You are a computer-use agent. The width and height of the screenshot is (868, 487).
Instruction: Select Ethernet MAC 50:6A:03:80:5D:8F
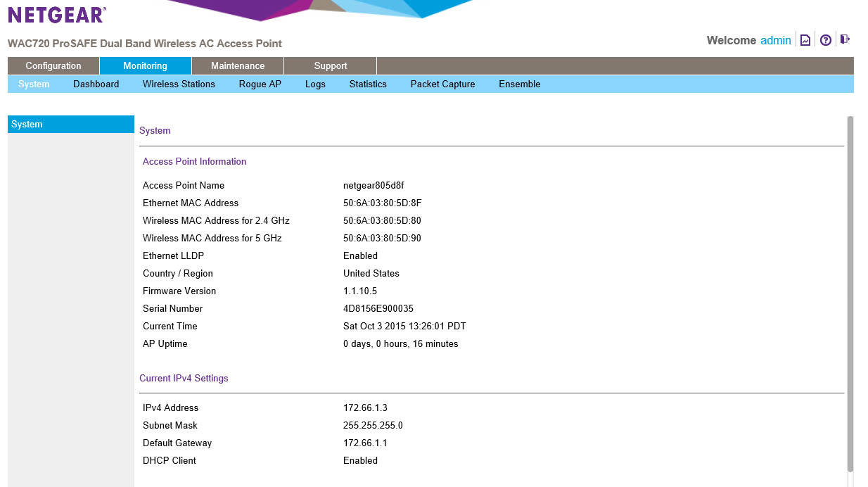pyautogui.click(x=383, y=203)
